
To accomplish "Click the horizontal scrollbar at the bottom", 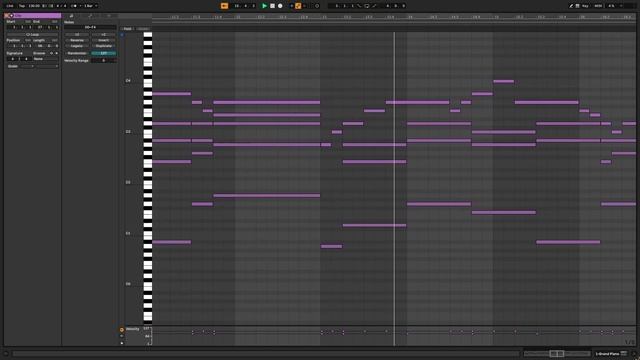I will pos(265,353).
